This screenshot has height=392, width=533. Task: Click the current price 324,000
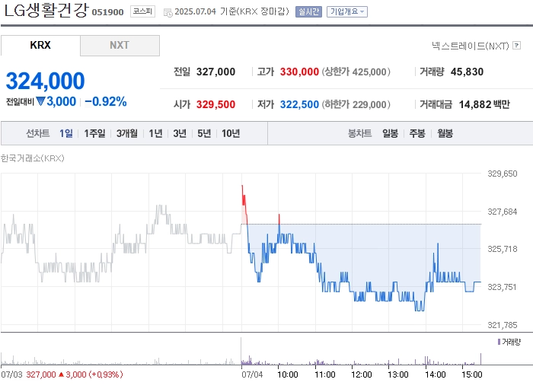click(x=45, y=81)
